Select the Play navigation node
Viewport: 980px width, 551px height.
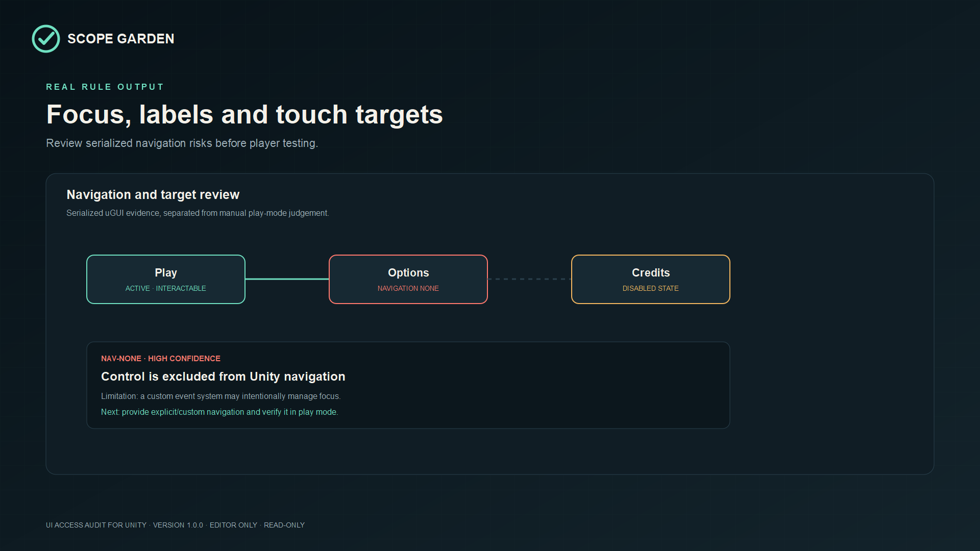[x=166, y=280]
